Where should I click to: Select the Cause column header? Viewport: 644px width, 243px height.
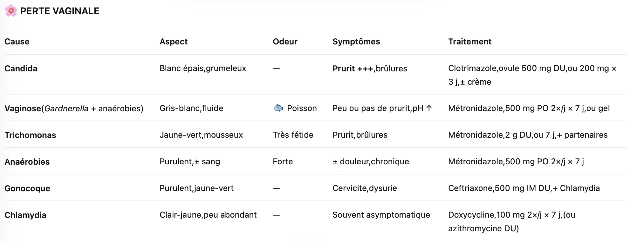coord(17,42)
